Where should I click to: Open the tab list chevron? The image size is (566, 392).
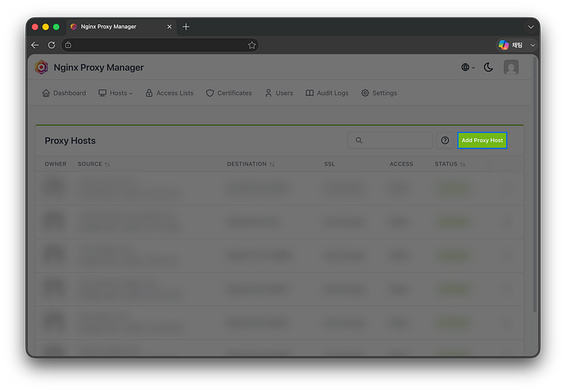point(531,27)
